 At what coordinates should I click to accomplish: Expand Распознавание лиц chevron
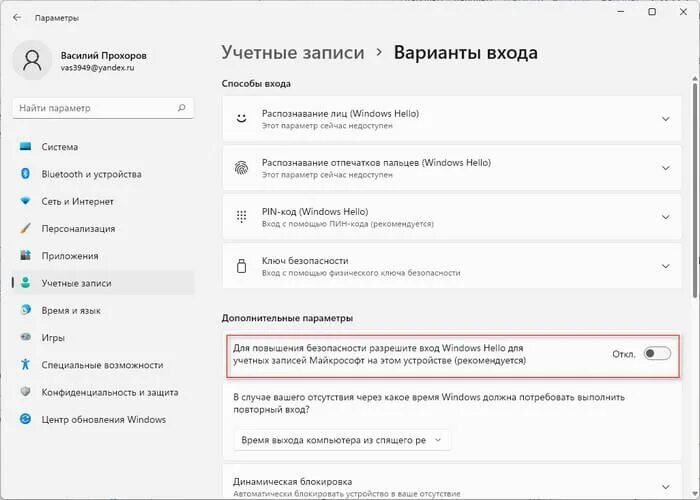[666, 119]
